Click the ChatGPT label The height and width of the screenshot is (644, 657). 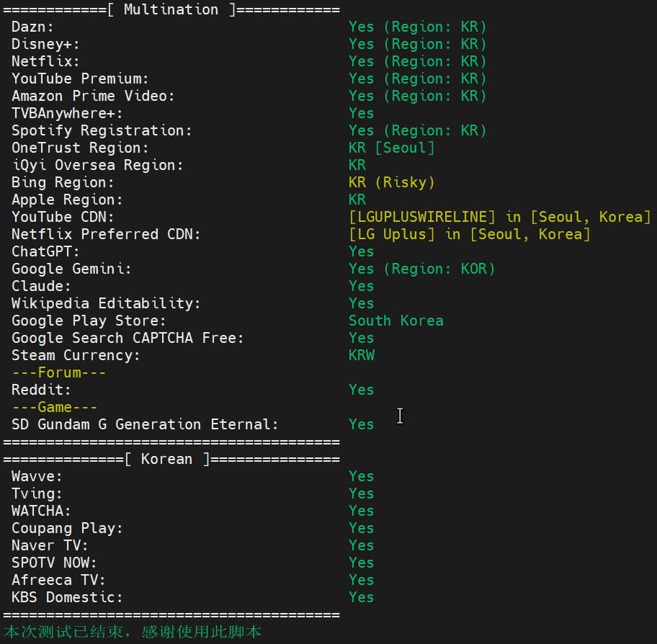pyautogui.click(x=45, y=251)
